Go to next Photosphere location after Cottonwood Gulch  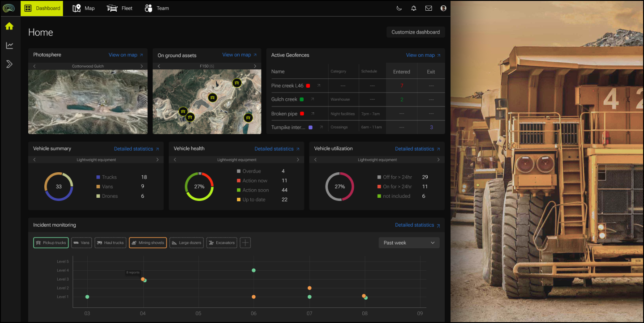pos(142,66)
